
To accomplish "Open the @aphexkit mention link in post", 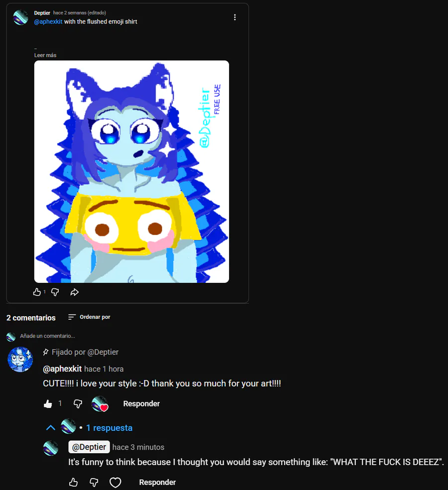I will 48,21.
